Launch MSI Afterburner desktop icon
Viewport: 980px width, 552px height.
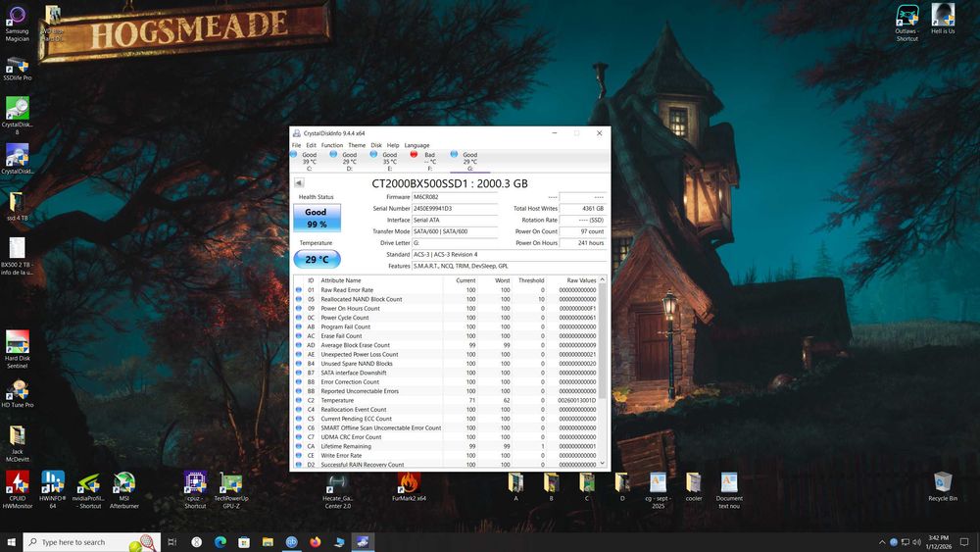(x=123, y=491)
